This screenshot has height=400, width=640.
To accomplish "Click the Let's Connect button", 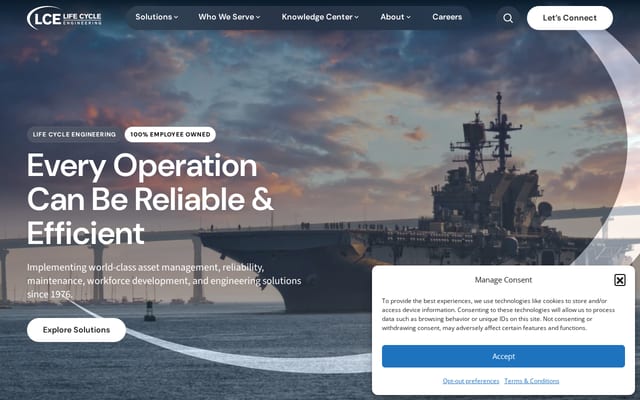I will coord(569,18).
